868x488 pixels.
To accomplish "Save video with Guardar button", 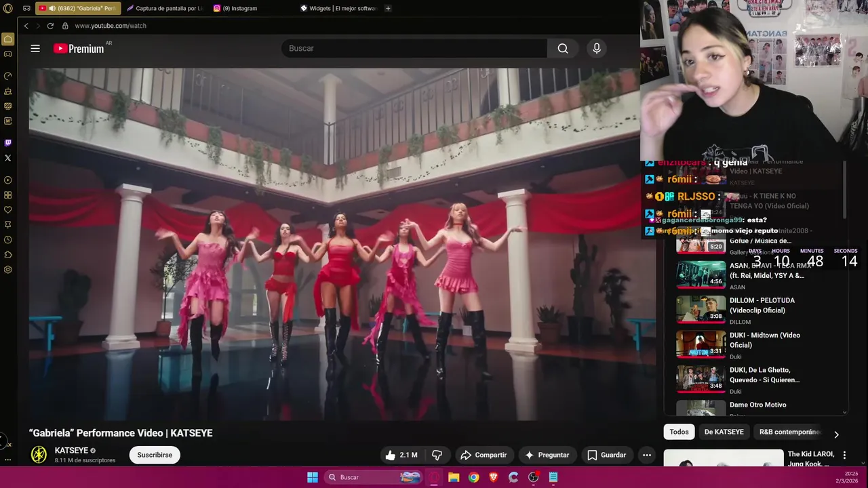I will click(606, 455).
